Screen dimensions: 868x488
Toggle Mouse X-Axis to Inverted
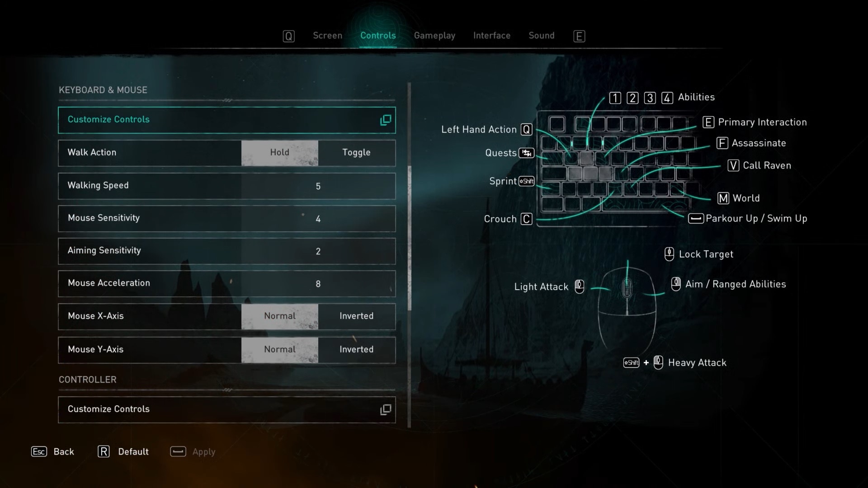(356, 316)
